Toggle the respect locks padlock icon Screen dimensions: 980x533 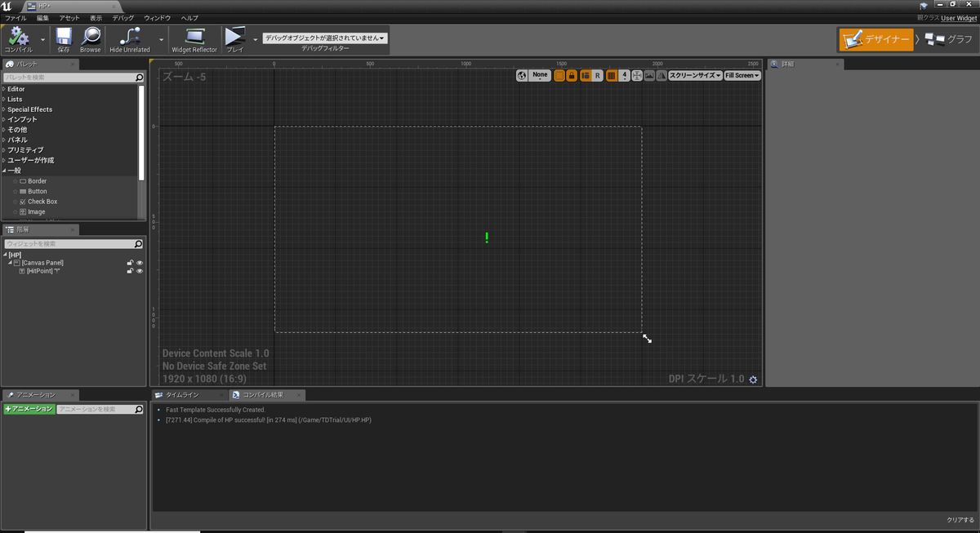point(572,75)
